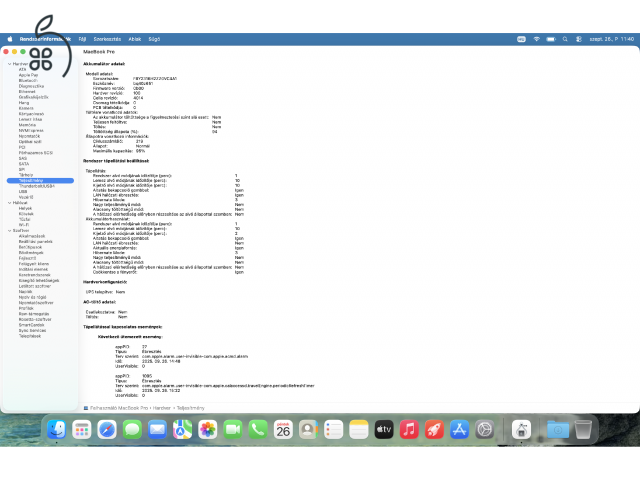Open Control Center from menu bar
This screenshot has width=640, height=480.
pos(579,39)
